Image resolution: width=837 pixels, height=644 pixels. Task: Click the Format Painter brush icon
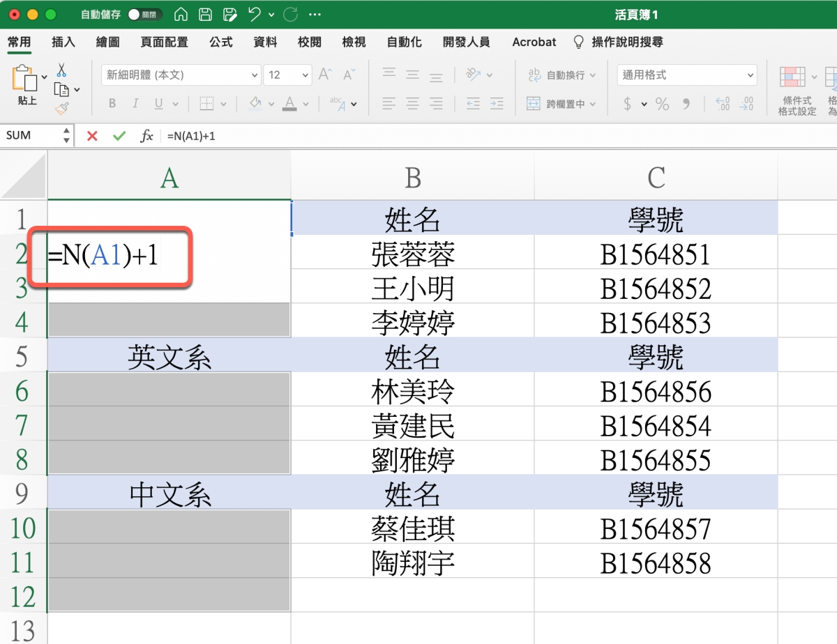(x=61, y=108)
